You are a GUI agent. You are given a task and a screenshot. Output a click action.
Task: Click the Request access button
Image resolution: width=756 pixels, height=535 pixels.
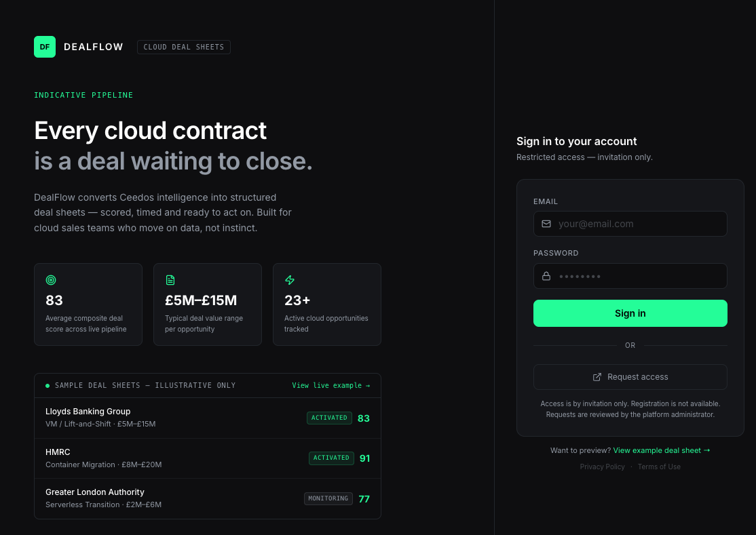630,377
